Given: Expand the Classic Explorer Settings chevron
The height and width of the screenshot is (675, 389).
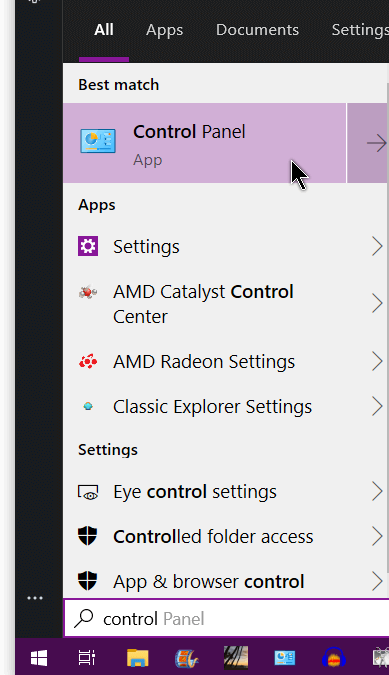Looking at the screenshot, I should (377, 406).
